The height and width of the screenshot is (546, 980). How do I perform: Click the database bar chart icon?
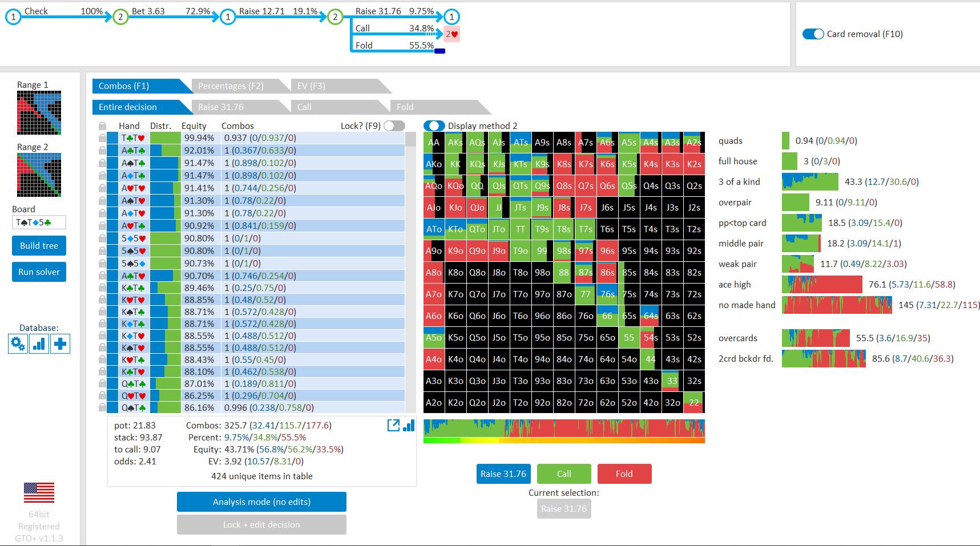click(x=39, y=344)
